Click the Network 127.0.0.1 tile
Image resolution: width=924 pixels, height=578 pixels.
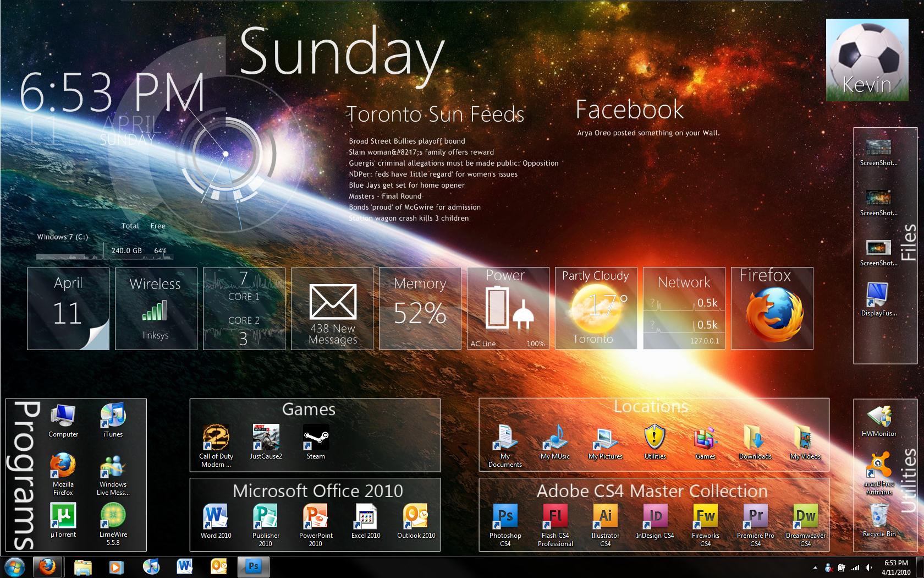click(x=684, y=308)
